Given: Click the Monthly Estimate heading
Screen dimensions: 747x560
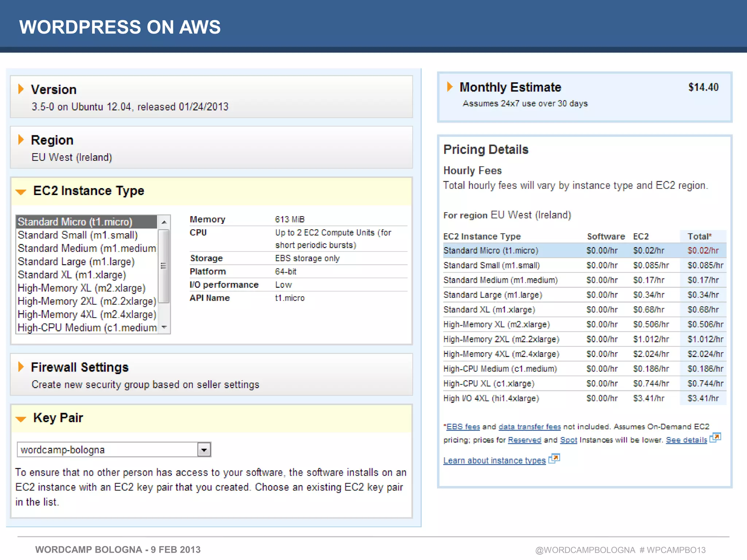Looking at the screenshot, I should 510,87.
